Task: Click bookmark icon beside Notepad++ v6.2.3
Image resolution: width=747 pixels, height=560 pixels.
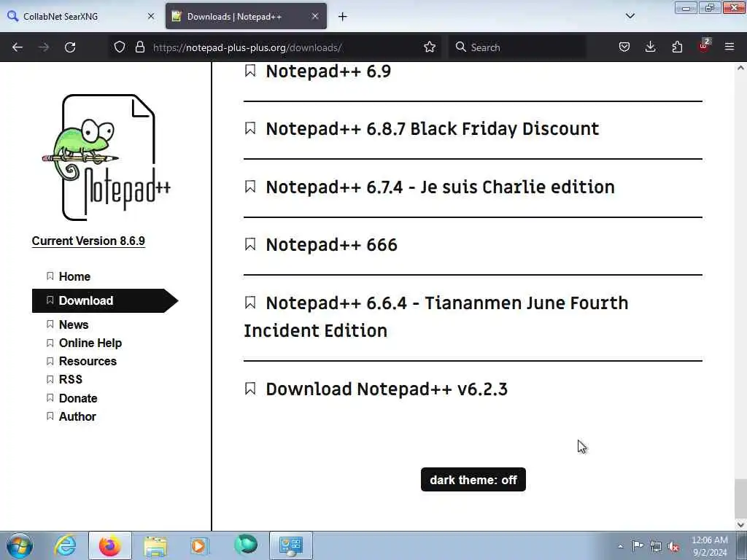Action: [x=250, y=389]
